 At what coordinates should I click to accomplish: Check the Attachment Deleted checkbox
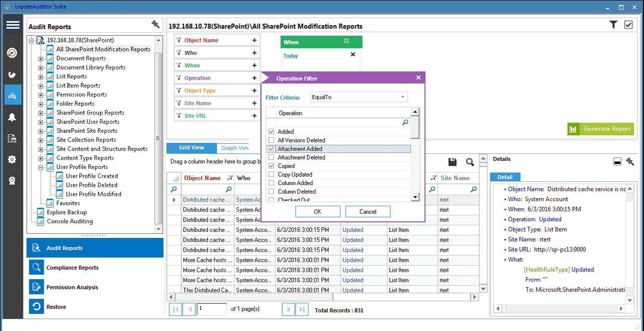tap(271, 157)
